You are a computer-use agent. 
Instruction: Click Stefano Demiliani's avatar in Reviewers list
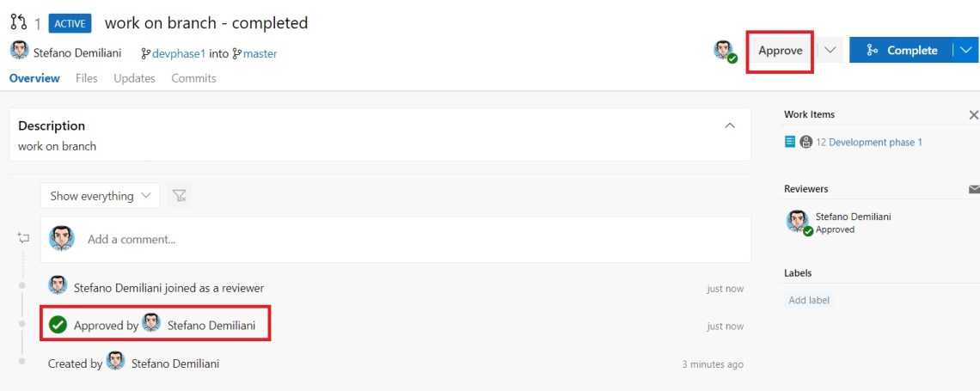pos(797,221)
